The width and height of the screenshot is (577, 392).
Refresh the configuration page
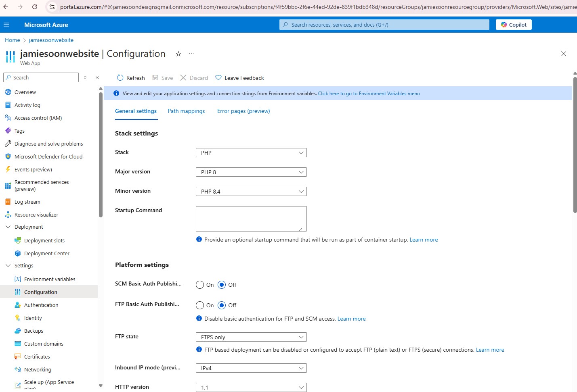[x=131, y=77]
